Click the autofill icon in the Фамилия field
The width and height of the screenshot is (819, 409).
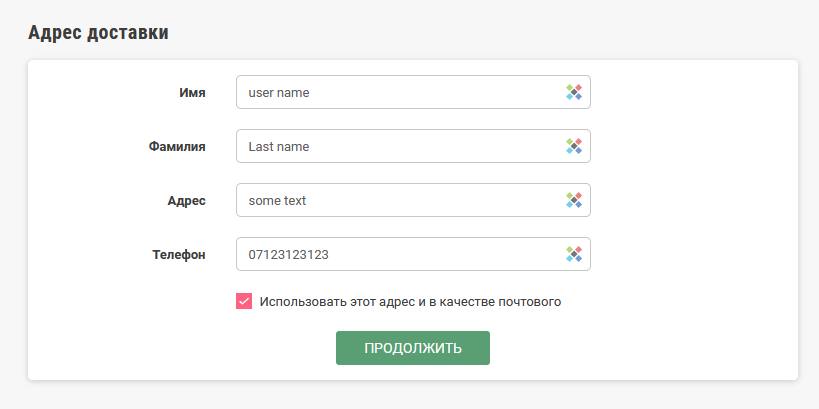(x=573, y=146)
